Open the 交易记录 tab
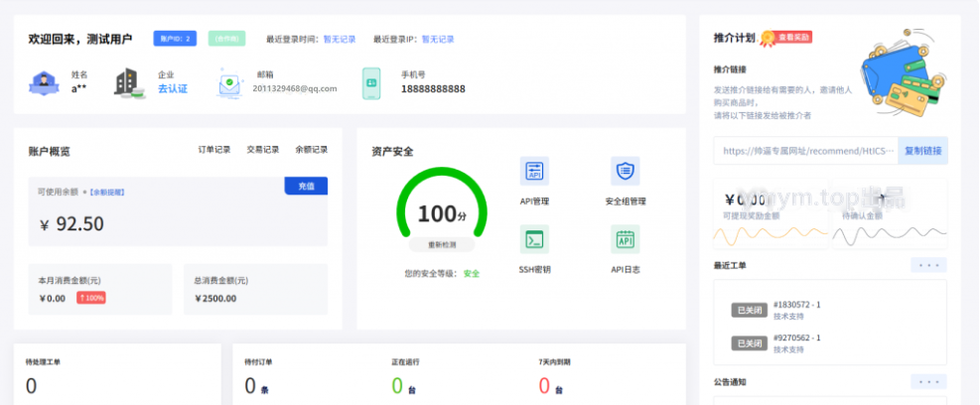 [x=263, y=149]
